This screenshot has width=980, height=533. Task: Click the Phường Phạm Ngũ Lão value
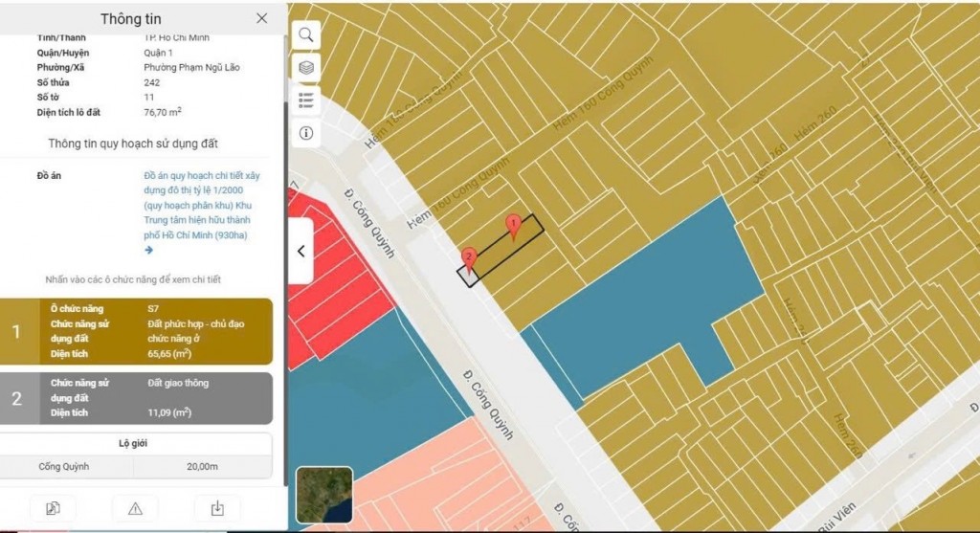coord(191,68)
